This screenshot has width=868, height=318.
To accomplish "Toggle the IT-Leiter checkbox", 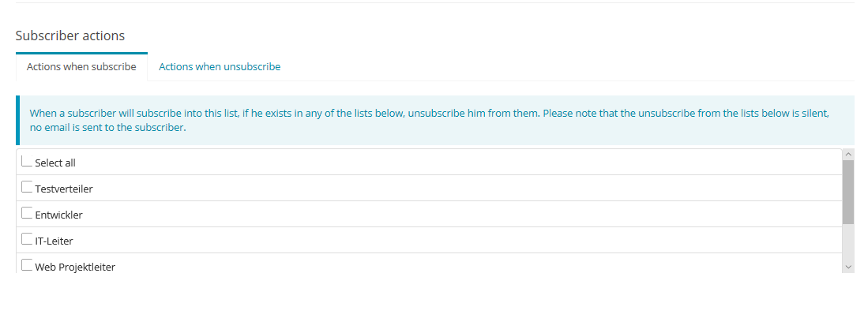I will 27,240.
